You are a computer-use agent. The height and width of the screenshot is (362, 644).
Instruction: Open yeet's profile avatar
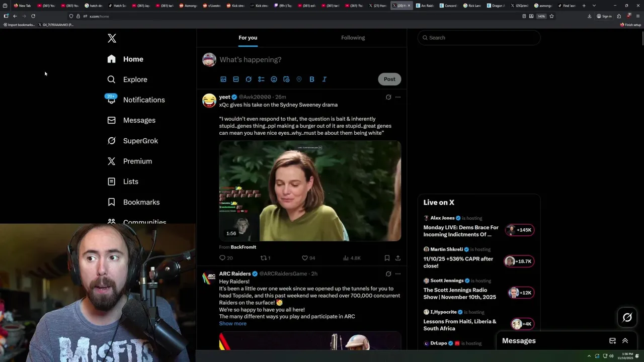coord(209,101)
